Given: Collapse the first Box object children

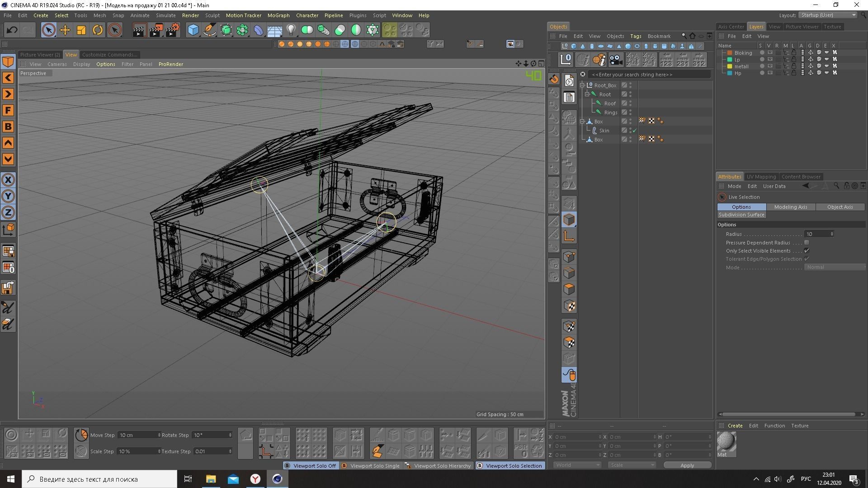Looking at the screenshot, I should [x=582, y=121].
